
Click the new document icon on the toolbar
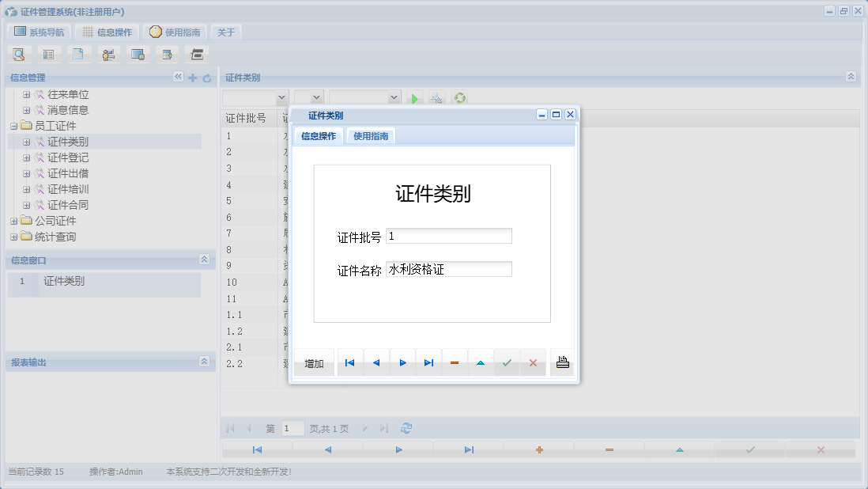(79, 54)
